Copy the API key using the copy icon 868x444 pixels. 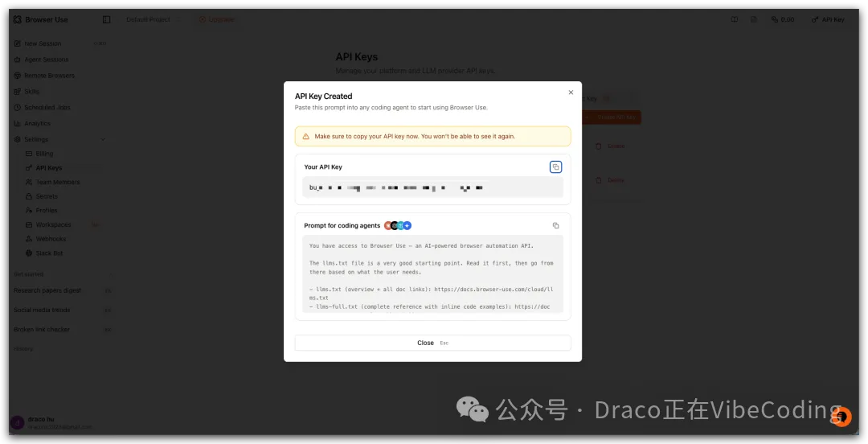(x=555, y=167)
